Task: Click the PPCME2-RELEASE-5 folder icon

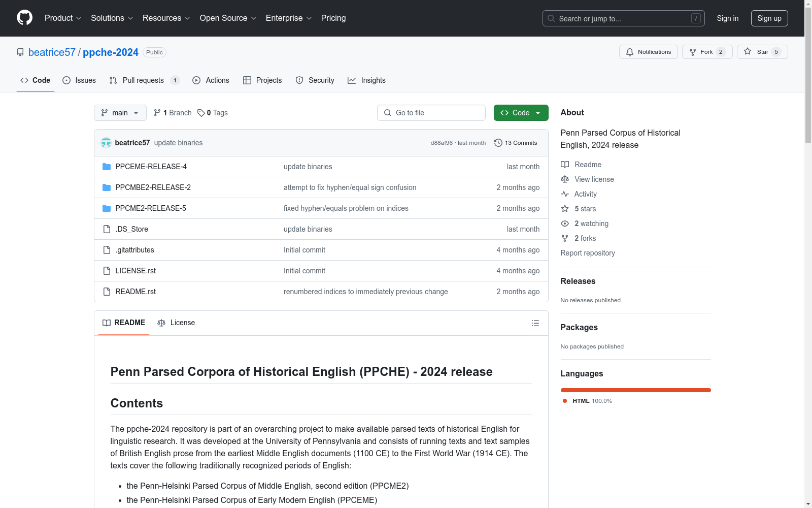Action: [x=107, y=208]
